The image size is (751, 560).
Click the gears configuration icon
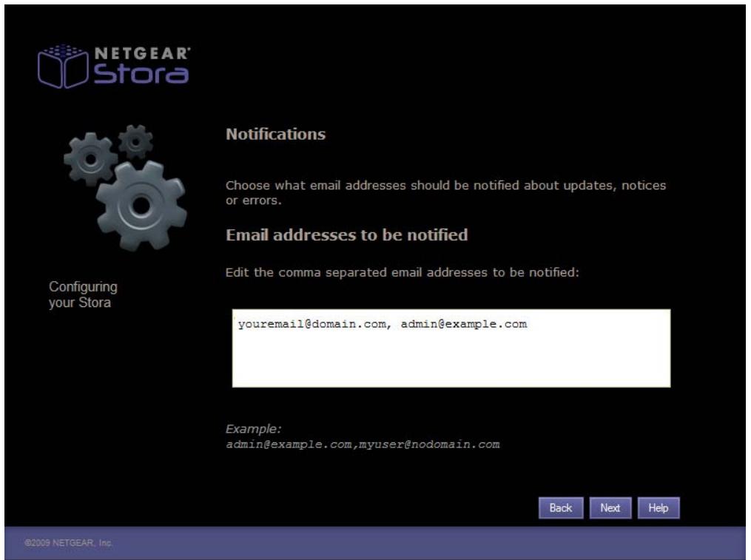[x=126, y=188]
